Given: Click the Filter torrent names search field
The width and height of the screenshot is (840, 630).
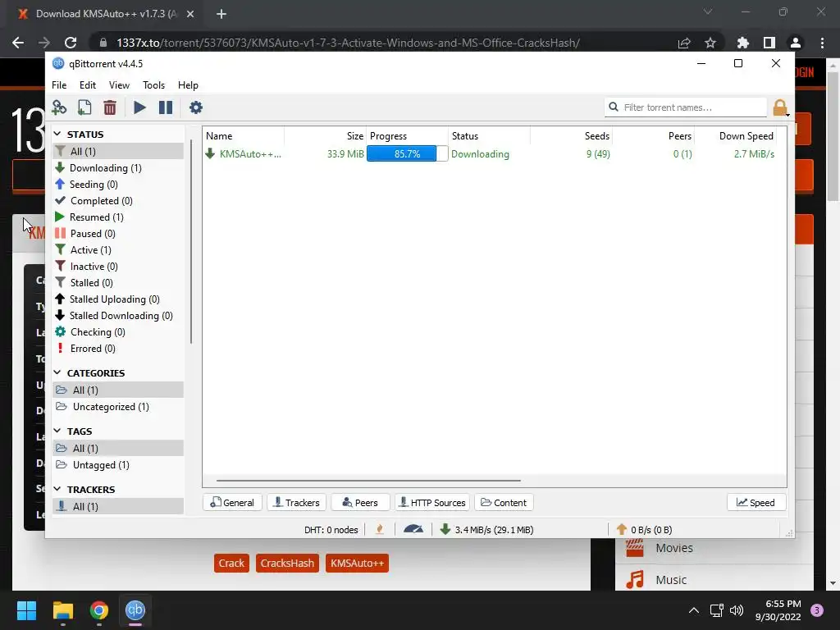Looking at the screenshot, I should (x=687, y=107).
